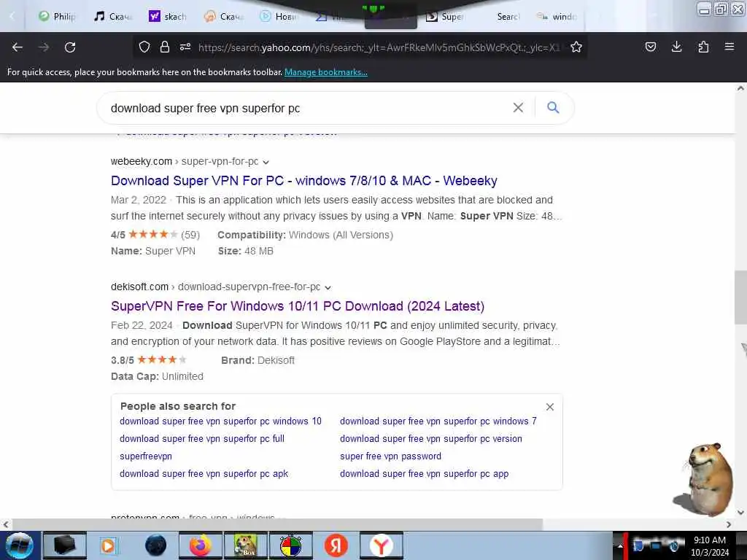Image resolution: width=747 pixels, height=560 pixels.
Task: Clear the search box with X
Action: click(519, 108)
